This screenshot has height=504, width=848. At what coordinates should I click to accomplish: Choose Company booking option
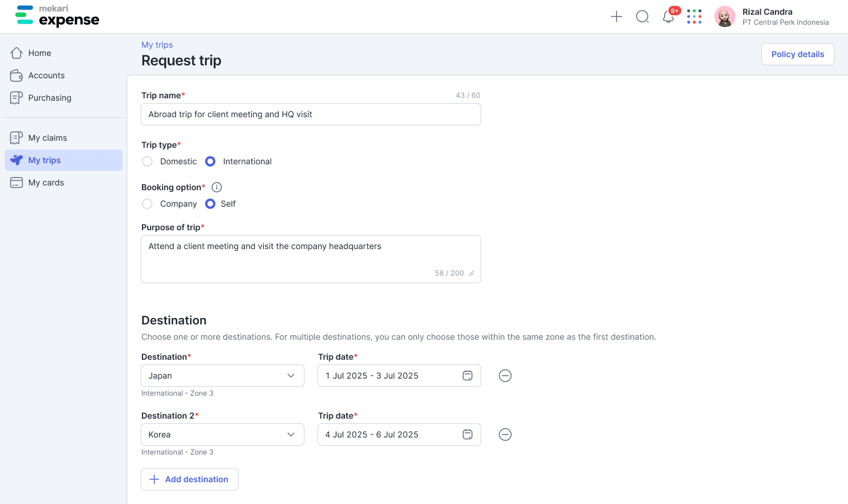(x=148, y=204)
